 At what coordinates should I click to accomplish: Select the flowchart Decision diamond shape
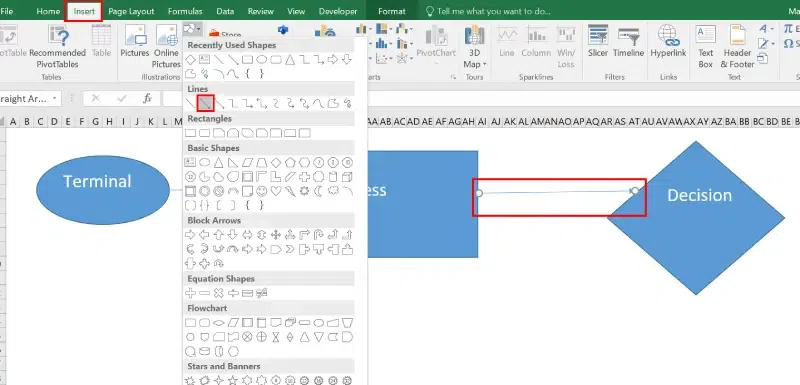click(218, 323)
